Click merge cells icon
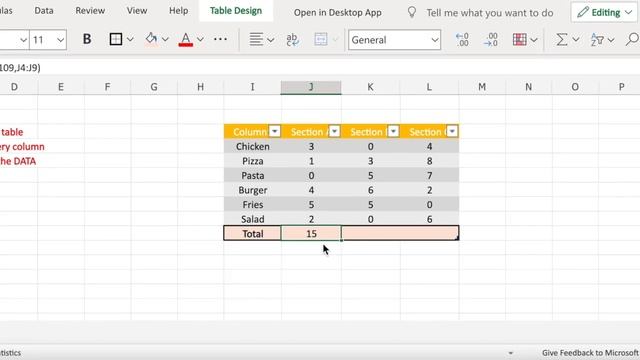 tap(321, 40)
